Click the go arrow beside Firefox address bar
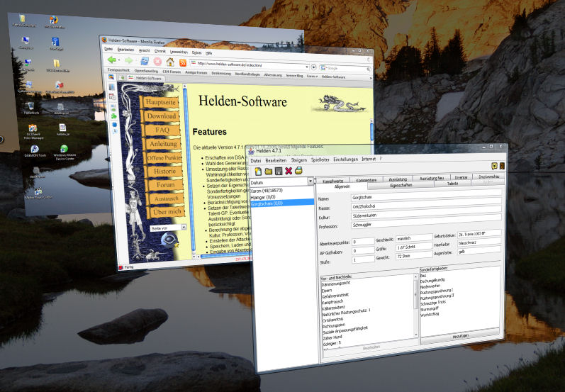The height and width of the screenshot is (392, 565). tap(313, 67)
